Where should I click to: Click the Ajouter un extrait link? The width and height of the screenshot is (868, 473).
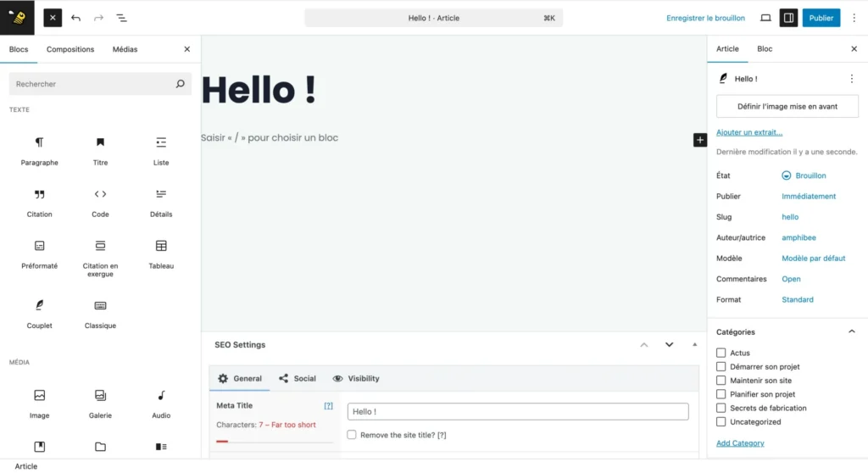(749, 132)
